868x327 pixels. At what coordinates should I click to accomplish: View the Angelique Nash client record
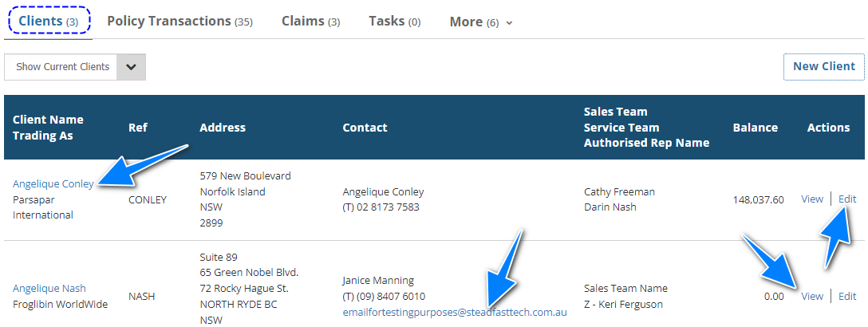[812, 296]
